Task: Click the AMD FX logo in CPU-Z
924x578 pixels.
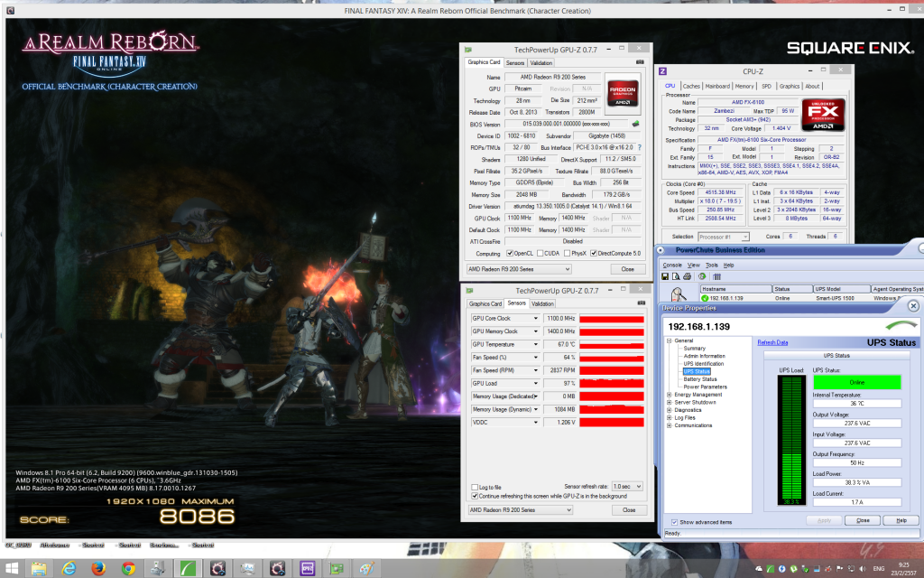Action: click(x=823, y=115)
